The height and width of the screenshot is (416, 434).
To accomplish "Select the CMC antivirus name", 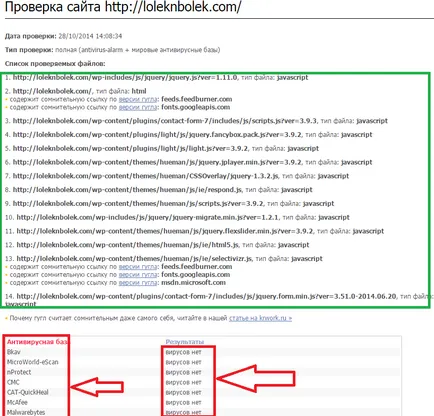I will [13, 382].
